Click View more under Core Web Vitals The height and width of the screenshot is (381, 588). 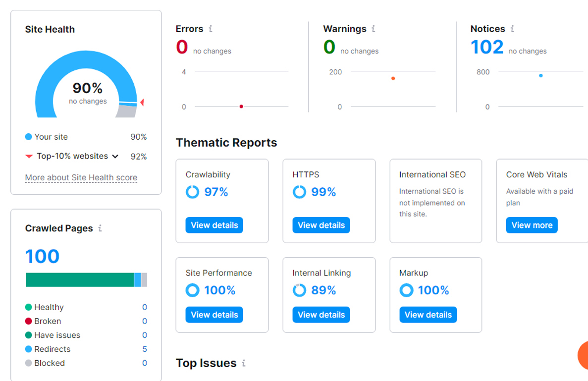click(532, 225)
